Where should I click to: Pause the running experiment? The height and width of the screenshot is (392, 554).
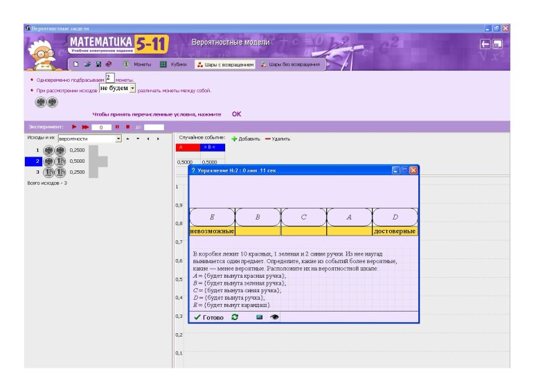[x=117, y=127]
